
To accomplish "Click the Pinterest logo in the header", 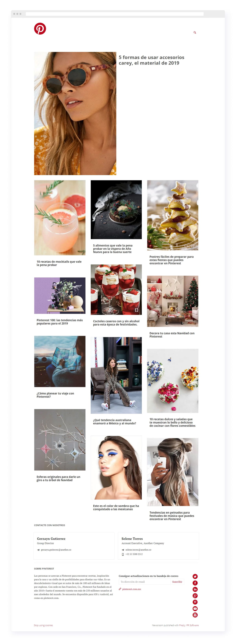I will pos(40,29).
